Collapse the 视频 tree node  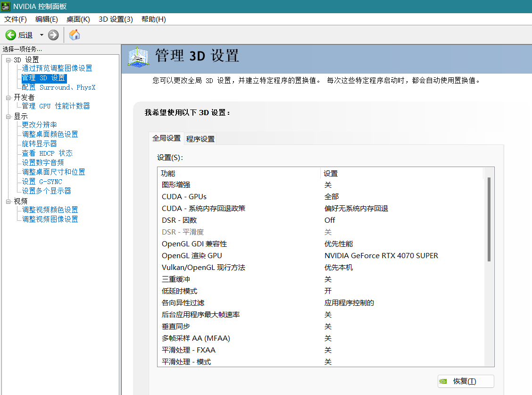tap(8, 202)
